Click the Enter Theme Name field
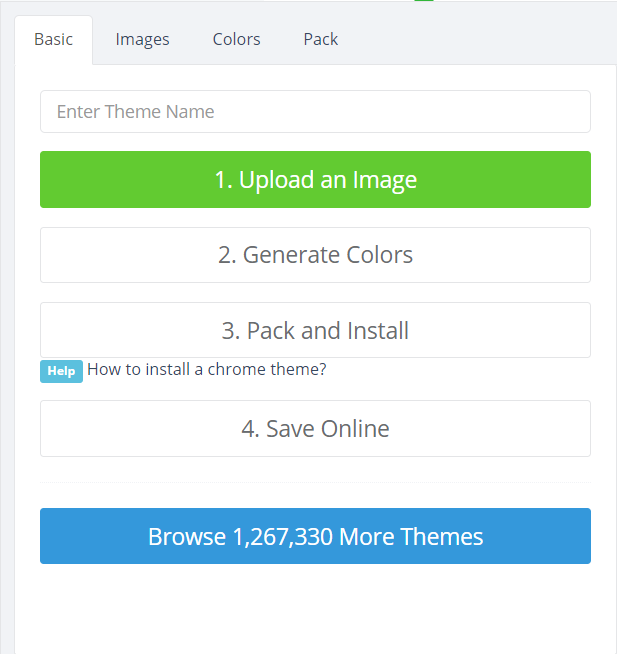Screen dimensions: 617x654 (315, 112)
